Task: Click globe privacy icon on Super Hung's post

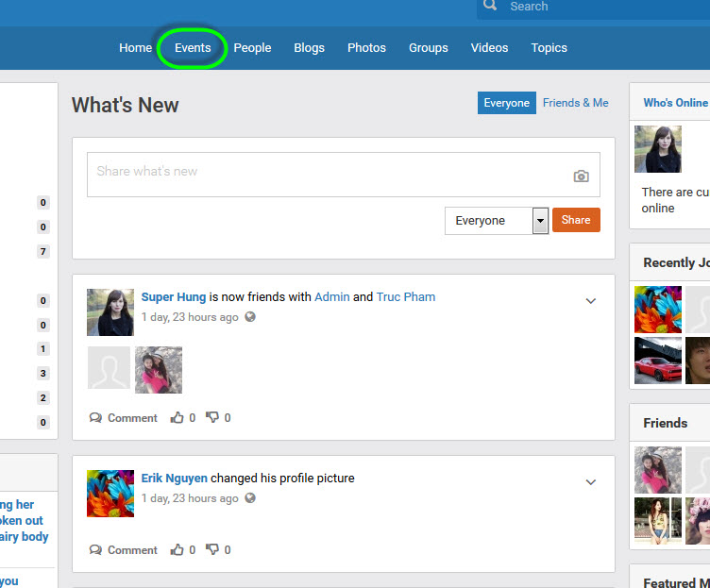Action: pyautogui.click(x=250, y=318)
